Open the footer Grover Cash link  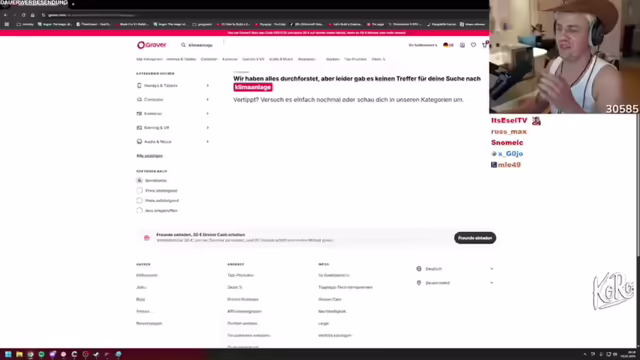(x=330, y=300)
